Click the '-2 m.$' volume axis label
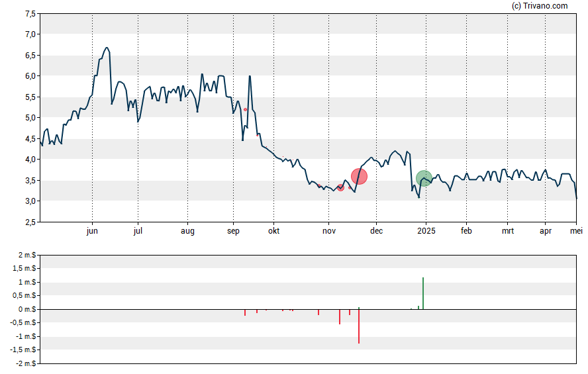The height and width of the screenshot is (374, 588). [x=26, y=364]
